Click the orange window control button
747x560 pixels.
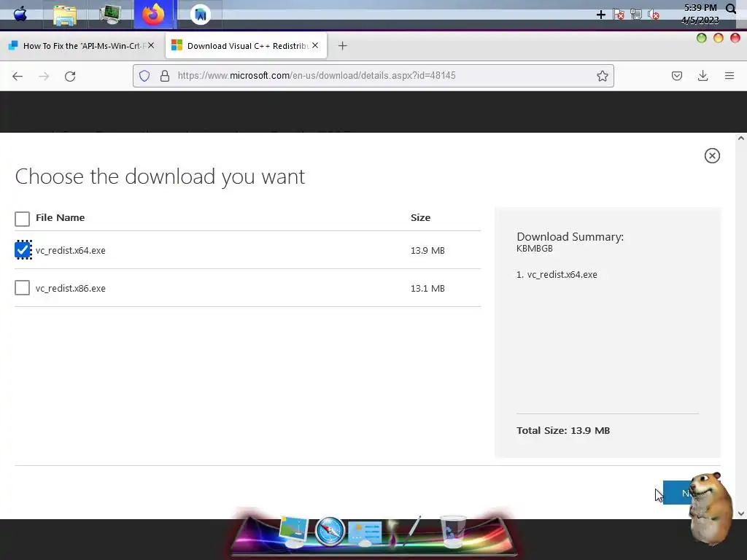(x=719, y=38)
